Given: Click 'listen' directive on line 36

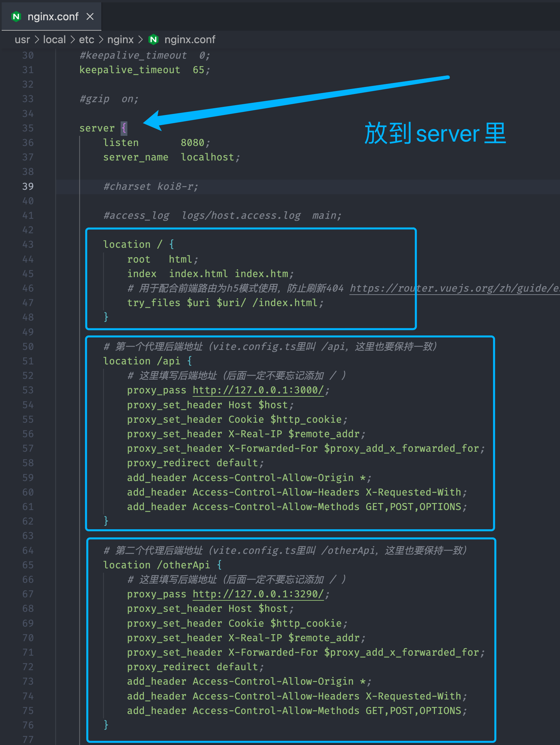Looking at the screenshot, I should (121, 143).
